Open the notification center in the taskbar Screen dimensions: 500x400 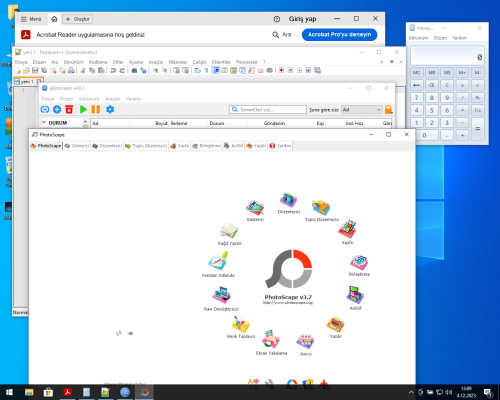[488, 392]
